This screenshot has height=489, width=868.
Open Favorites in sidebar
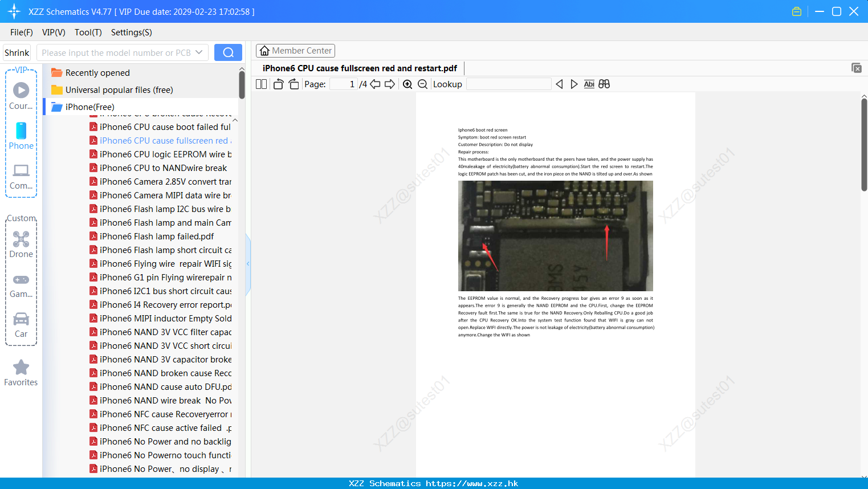coord(21,373)
